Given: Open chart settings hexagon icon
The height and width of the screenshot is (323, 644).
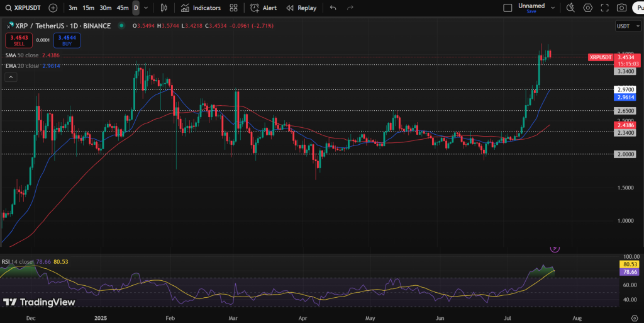Looking at the screenshot, I should [x=588, y=8].
